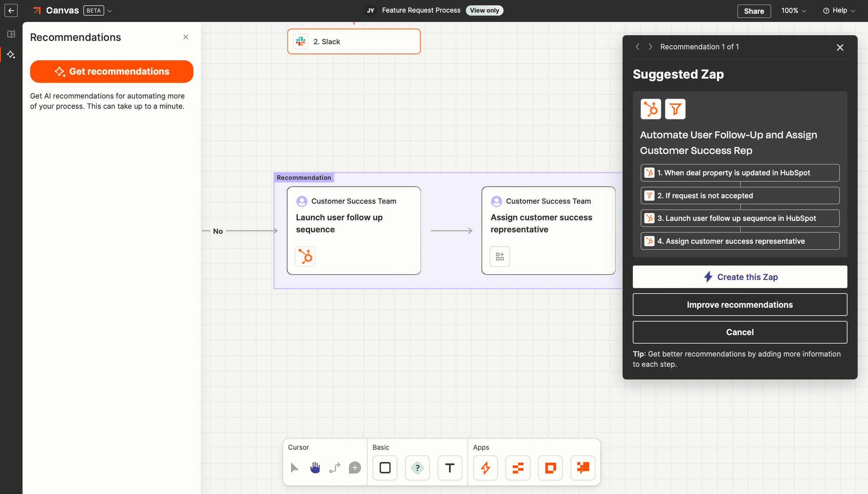This screenshot has width=868, height=494.
Task: Close the Recommendation panel X button
Action: (x=840, y=47)
